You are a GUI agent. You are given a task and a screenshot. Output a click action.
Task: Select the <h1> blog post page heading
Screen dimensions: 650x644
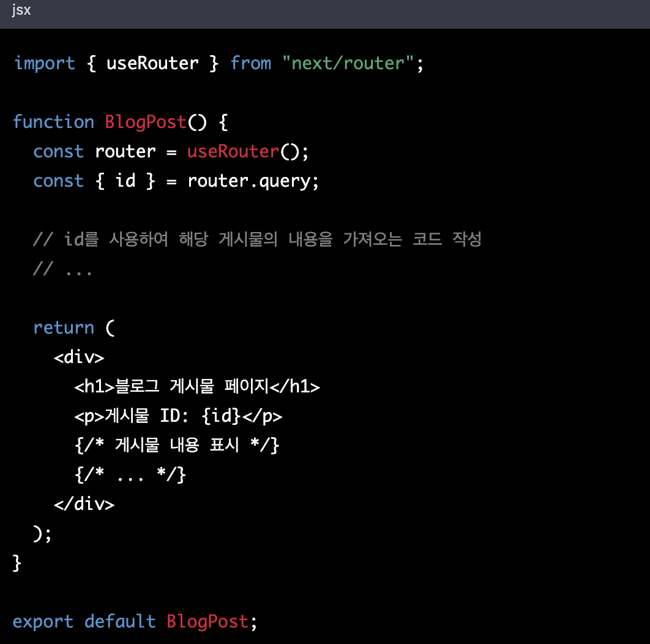(196, 386)
